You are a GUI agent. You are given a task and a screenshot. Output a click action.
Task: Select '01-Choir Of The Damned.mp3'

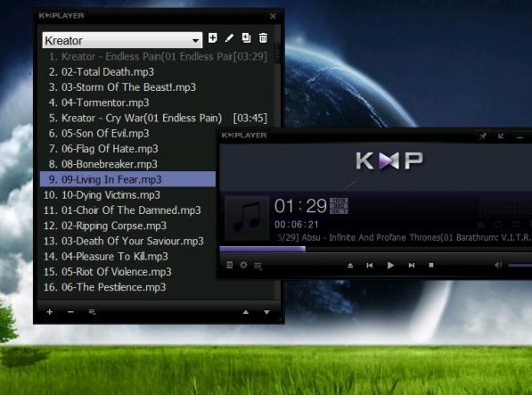[128, 210]
